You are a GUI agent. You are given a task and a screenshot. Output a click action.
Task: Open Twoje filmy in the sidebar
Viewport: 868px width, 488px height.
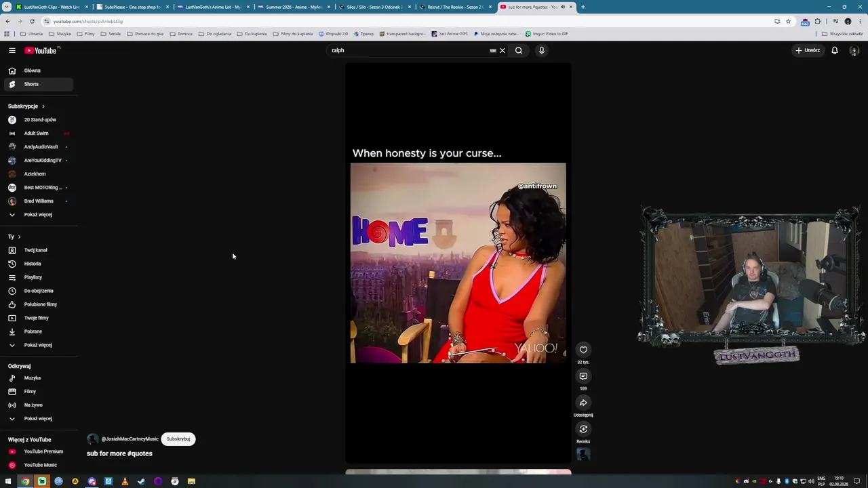click(37, 318)
